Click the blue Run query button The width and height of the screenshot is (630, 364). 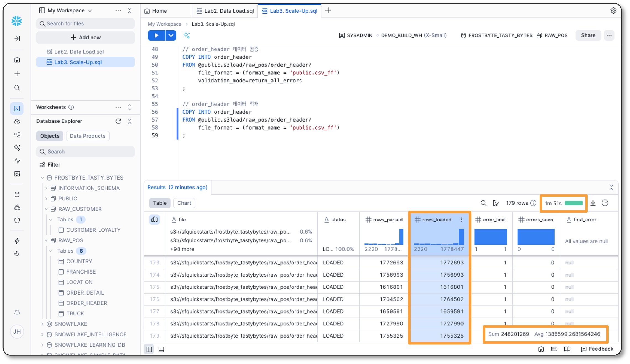[x=156, y=35]
